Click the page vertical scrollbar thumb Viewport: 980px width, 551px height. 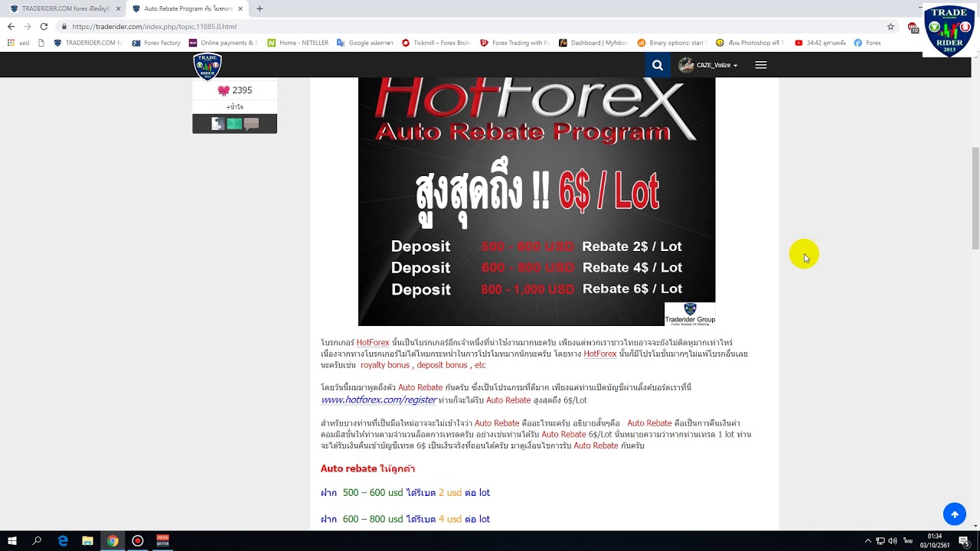coord(975,199)
